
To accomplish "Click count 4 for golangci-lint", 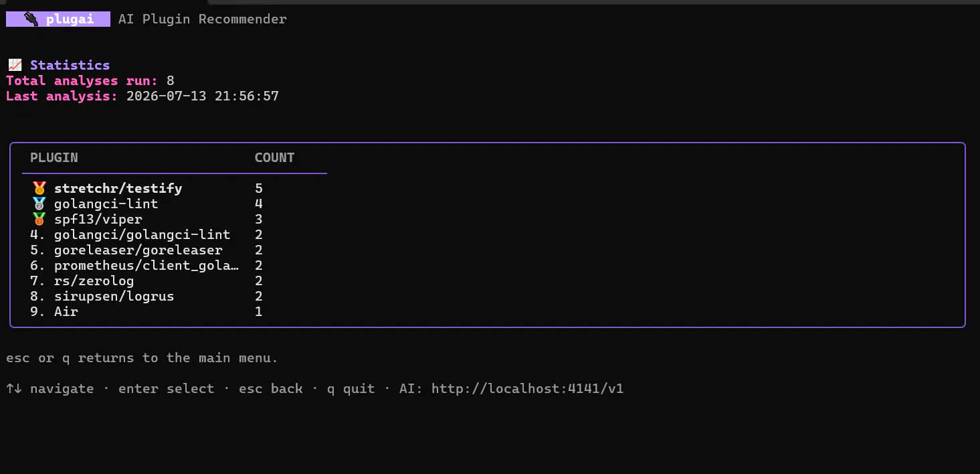I will click(x=259, y=204).
